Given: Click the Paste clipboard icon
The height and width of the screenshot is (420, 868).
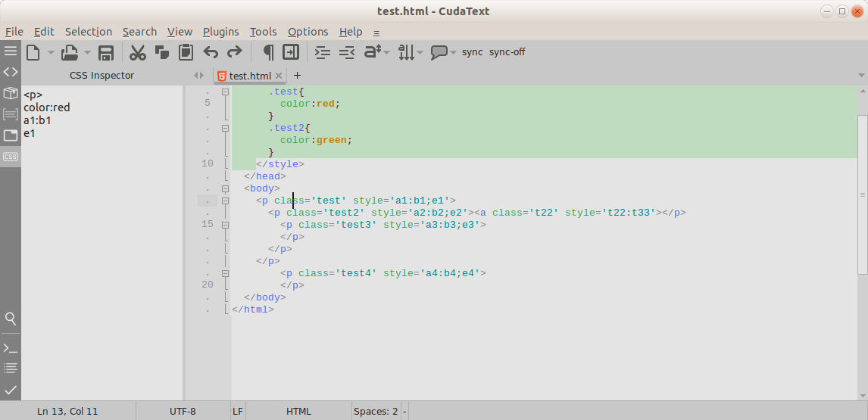Looking at the screenshot, I should click(x=186, y=52).
